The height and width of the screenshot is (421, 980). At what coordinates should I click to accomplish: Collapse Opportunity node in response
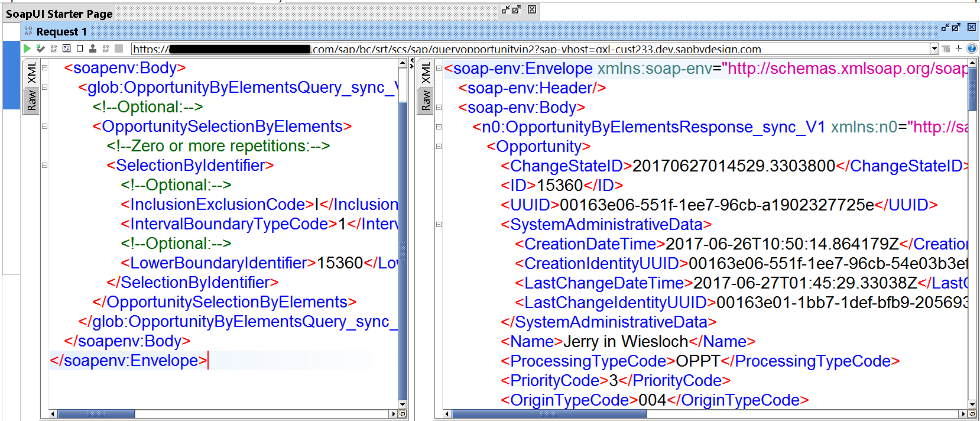[439, 147]
